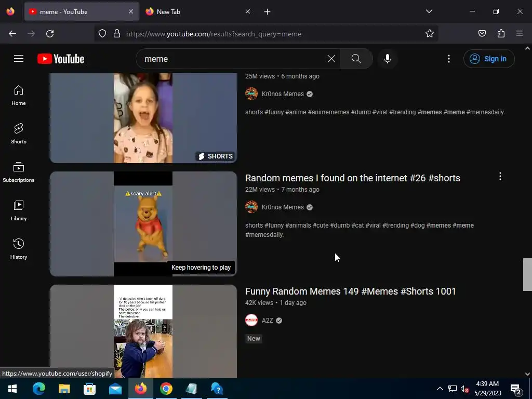Click the padlock site information icon
Viewport: 532px width, 399px height.
[117, 34]
